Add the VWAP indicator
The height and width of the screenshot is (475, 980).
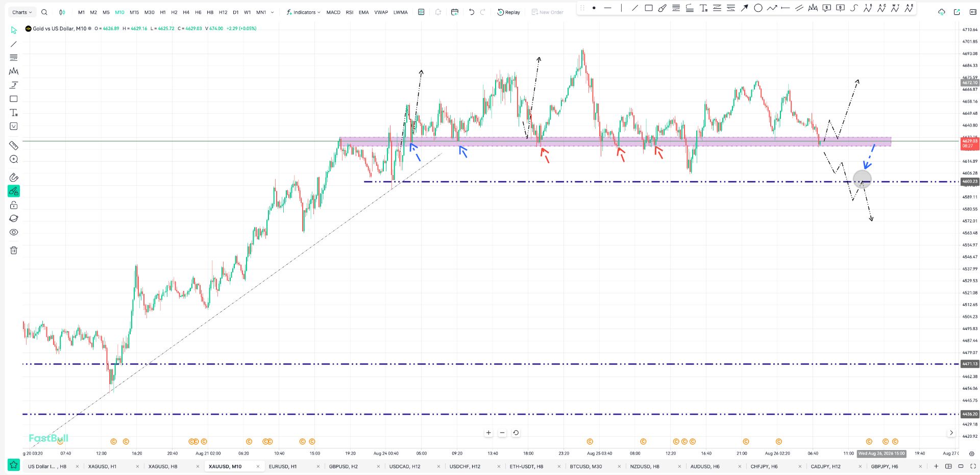381,12
